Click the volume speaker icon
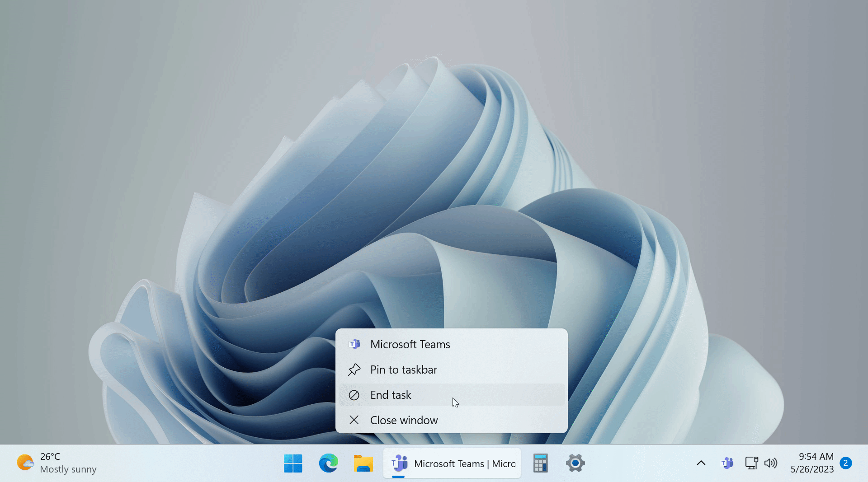 [770, 463]
